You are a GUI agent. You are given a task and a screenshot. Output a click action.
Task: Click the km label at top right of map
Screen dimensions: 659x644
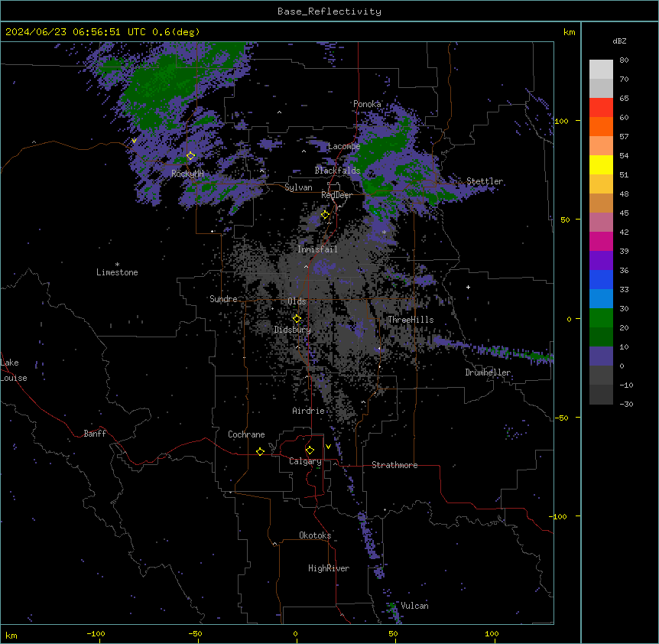coord(569,32)
